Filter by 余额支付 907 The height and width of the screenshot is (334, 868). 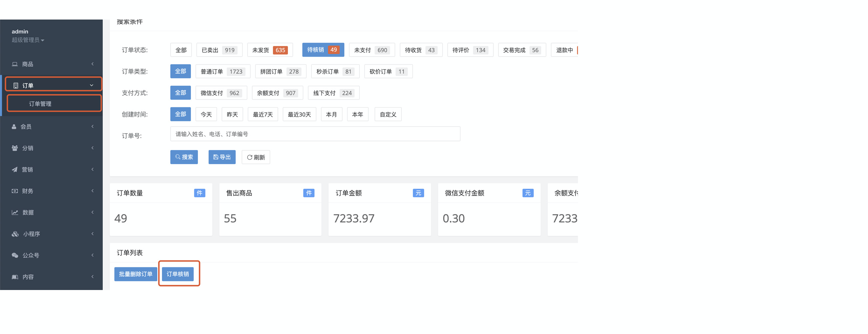(278, 93)
